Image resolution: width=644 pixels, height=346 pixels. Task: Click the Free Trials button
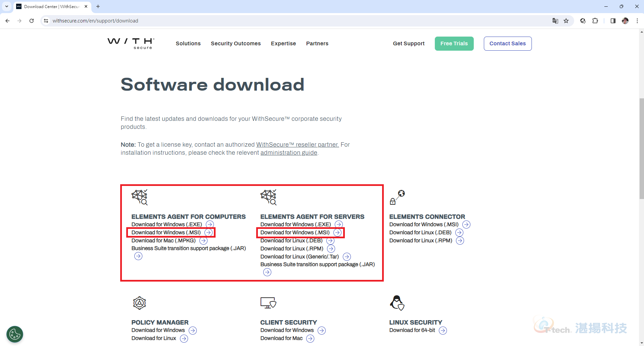click(454, 44)
